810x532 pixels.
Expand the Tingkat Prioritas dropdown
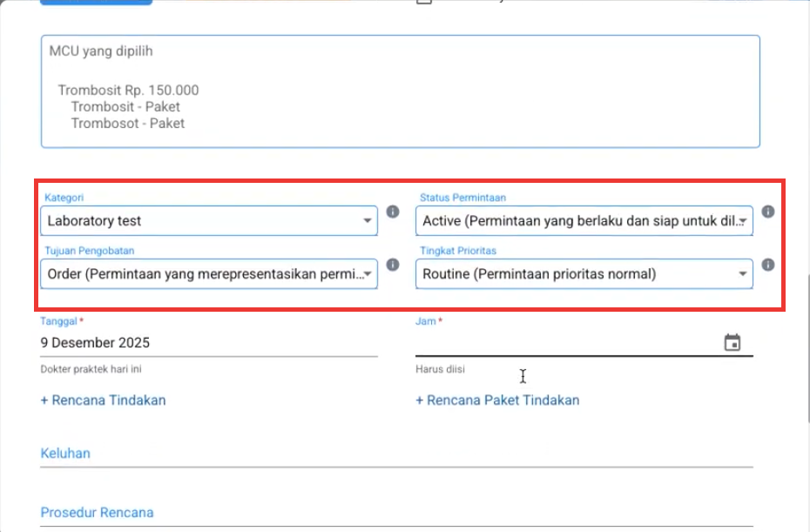click(584, 274)
